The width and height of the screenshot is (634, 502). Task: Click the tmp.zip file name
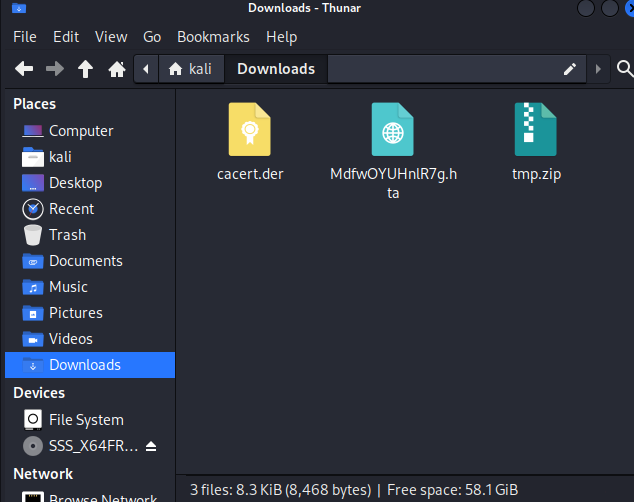(537, 175)
